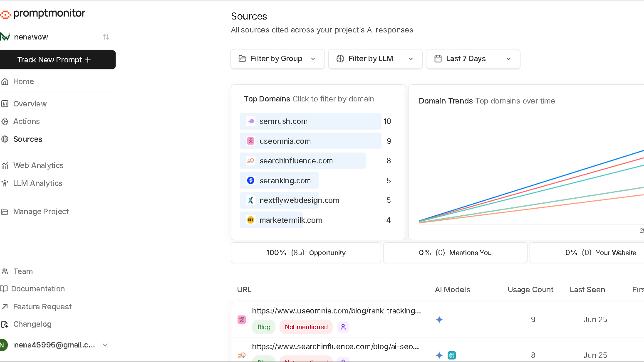Expand the nena46996@gmail account menu
The width and height of the screenshot is (644, 362).
point(106,345)
